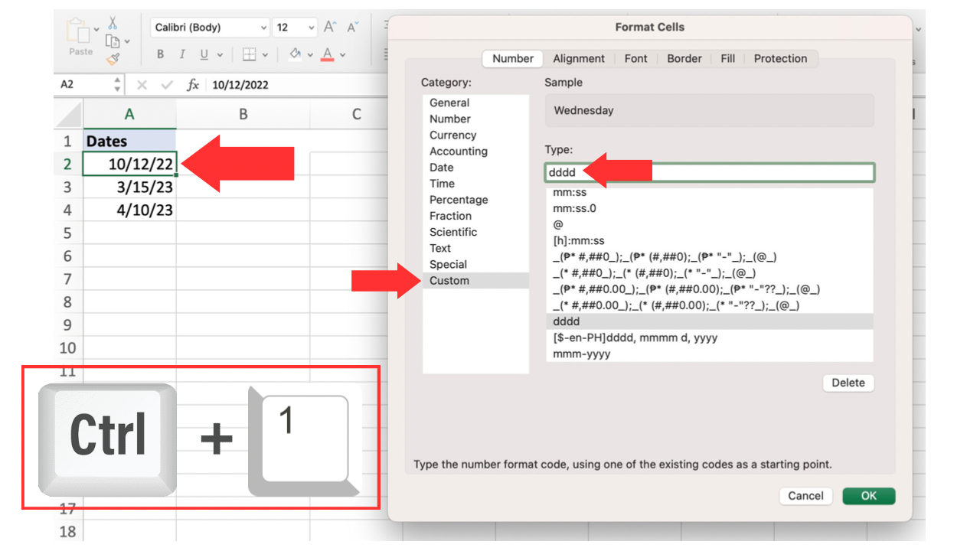
Task: Select the Dates header cell A1
Action: point(129,141)
